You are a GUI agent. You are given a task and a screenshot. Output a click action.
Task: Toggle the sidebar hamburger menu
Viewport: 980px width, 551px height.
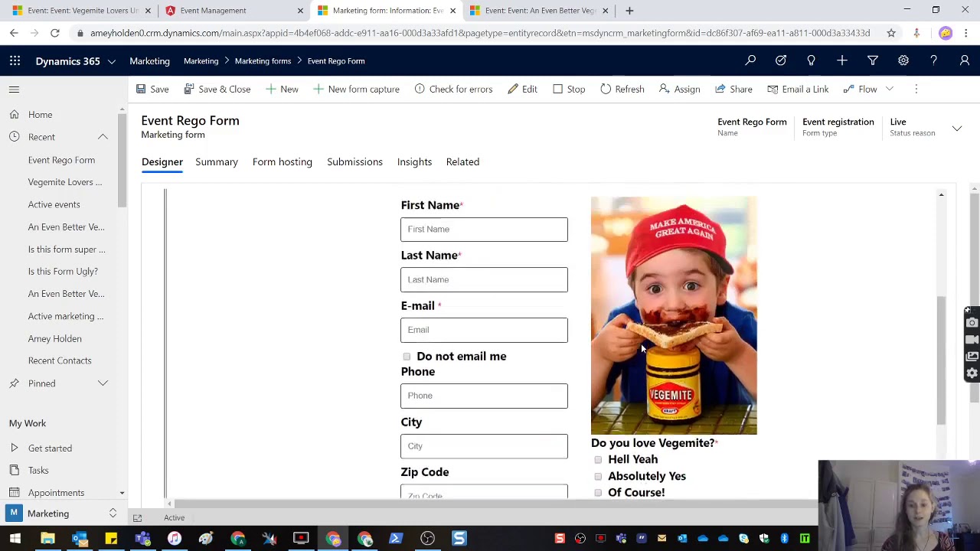coord(14,90)
